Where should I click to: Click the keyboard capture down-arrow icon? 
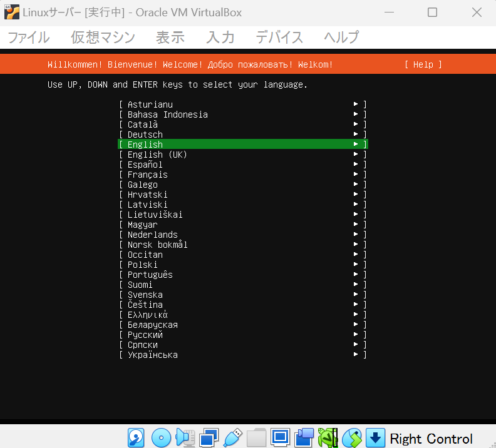376,438
